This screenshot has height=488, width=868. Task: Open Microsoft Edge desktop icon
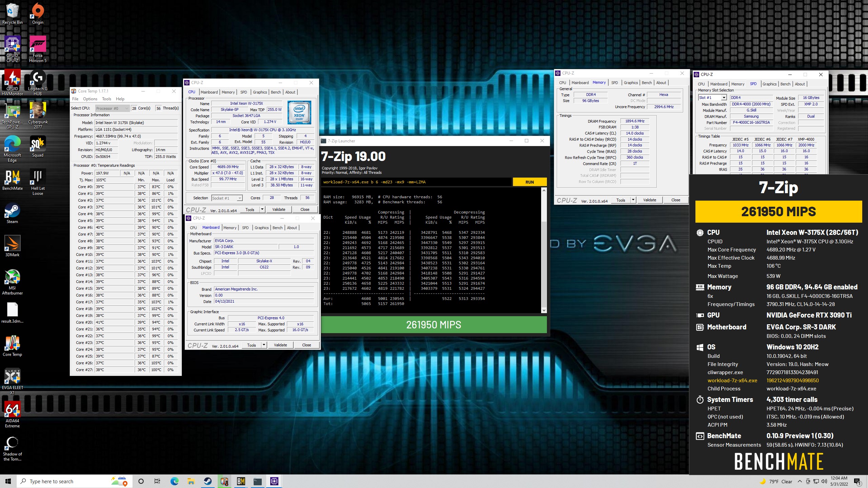pos(13,149)
